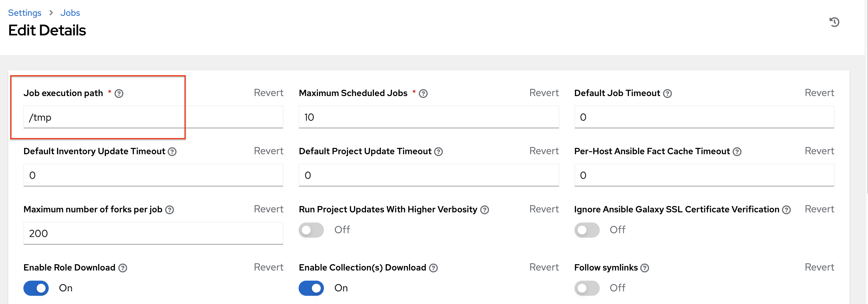Show help for Default Inventory Update Timeout

(172, 152)
